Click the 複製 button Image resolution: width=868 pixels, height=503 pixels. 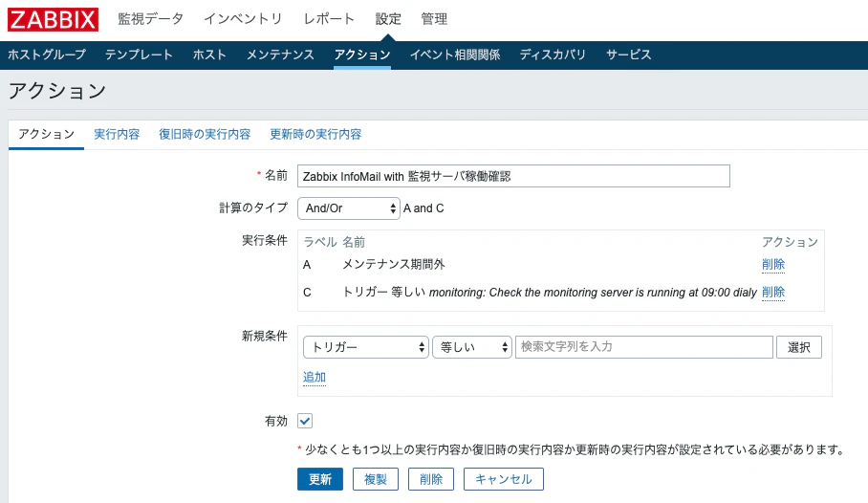pos(376,479)
